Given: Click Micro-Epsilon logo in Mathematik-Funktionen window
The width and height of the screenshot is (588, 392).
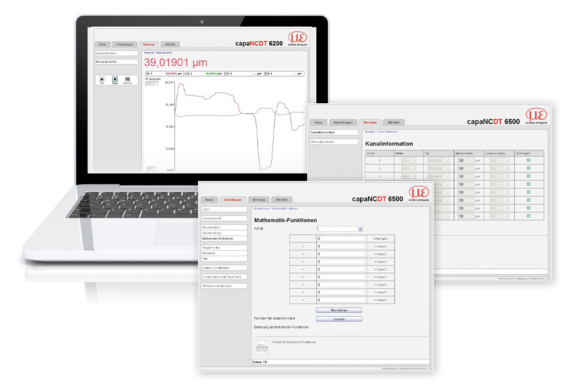Looking at the screenshot, I should point(419,193).
